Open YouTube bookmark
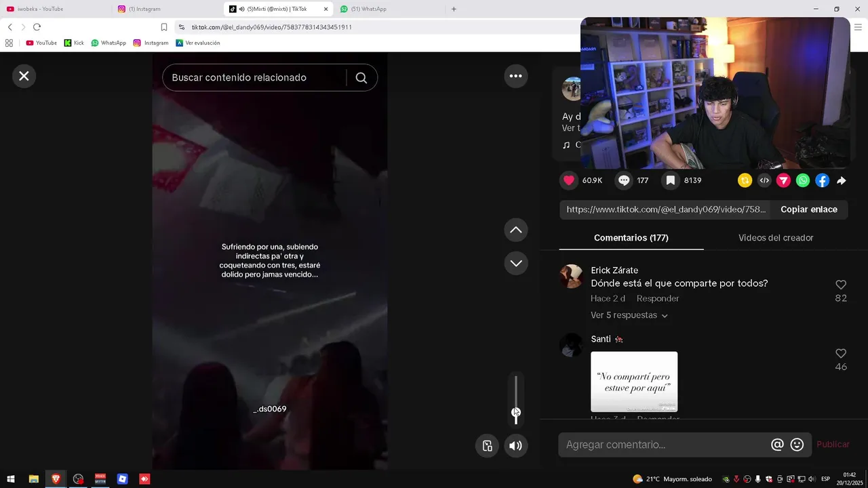Screen dimensions: 868x488 [41, 43]
